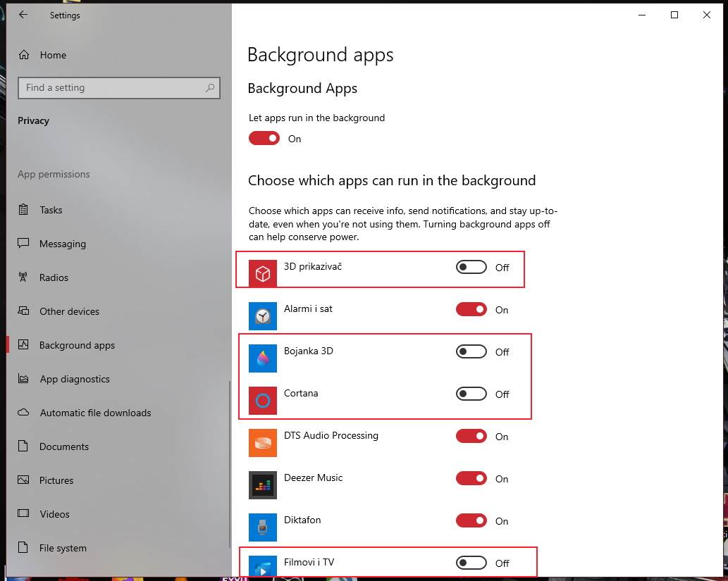Click the DTS Audio Processing icon

[x=262, y=442]
